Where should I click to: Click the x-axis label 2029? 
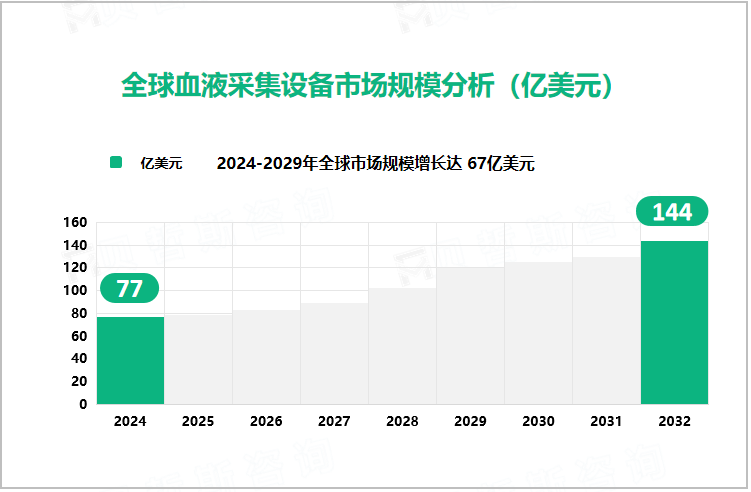[470, 421]
